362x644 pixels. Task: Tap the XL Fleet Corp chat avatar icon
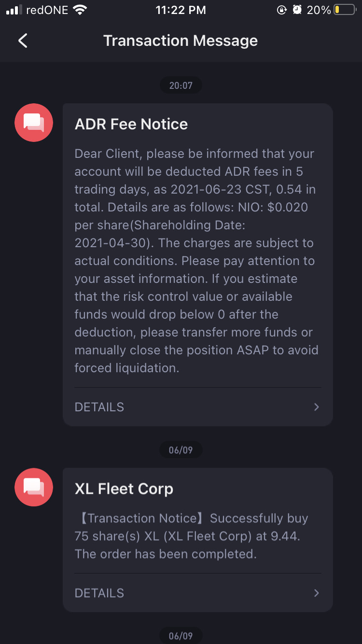pos(34,487)
